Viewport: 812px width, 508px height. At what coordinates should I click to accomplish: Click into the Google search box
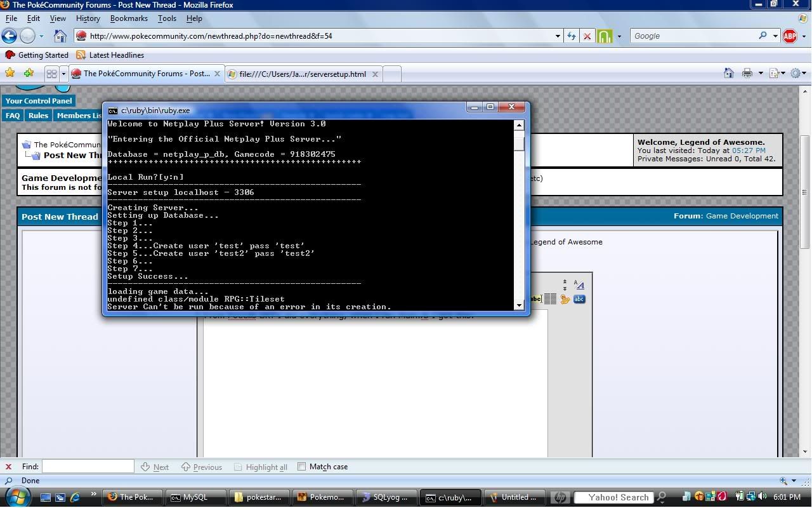tap(695, 36)
